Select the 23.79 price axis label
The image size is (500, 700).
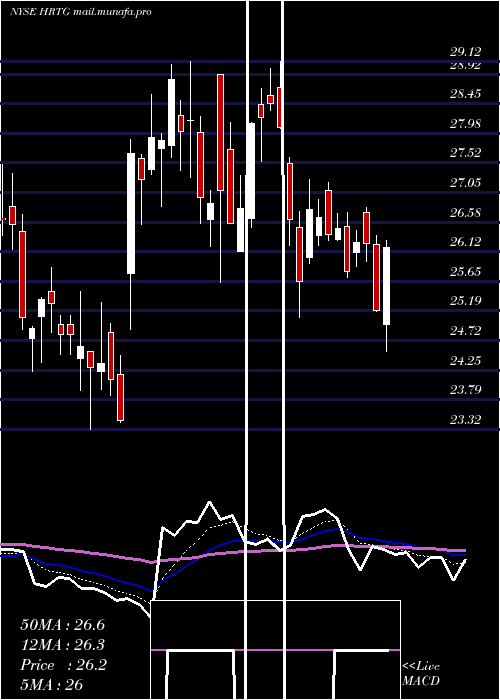pyautogui.click(x=466, y=390)
